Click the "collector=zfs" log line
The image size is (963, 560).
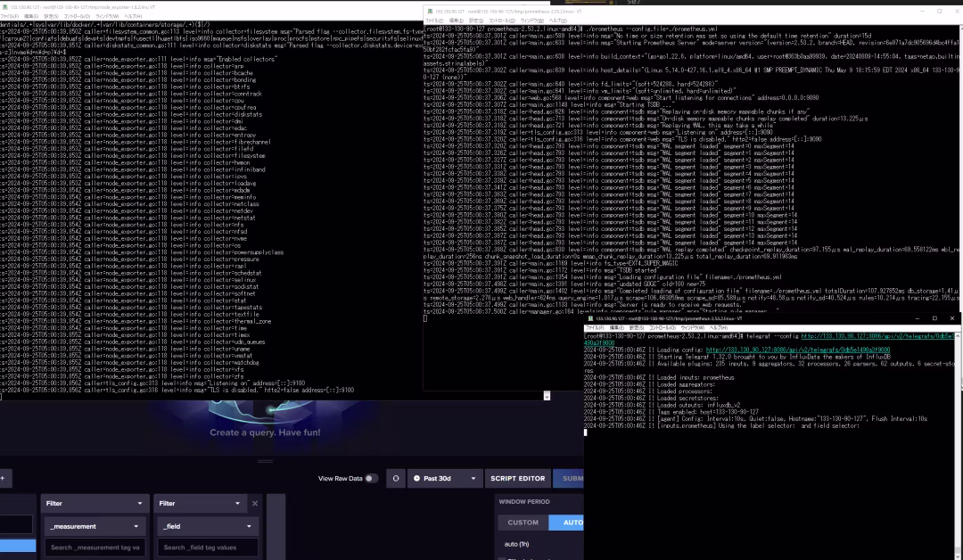[x=122, y=376]
